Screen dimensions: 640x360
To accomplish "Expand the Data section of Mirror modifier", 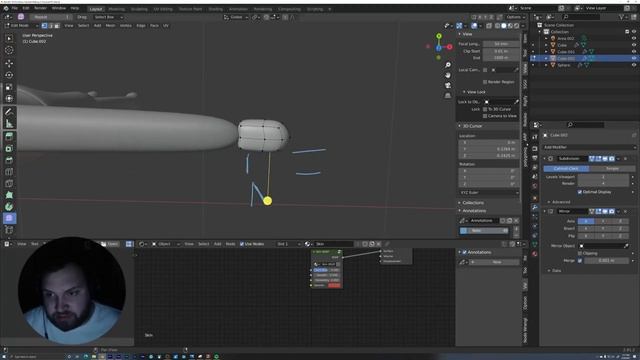I will (x=555, y=271).
